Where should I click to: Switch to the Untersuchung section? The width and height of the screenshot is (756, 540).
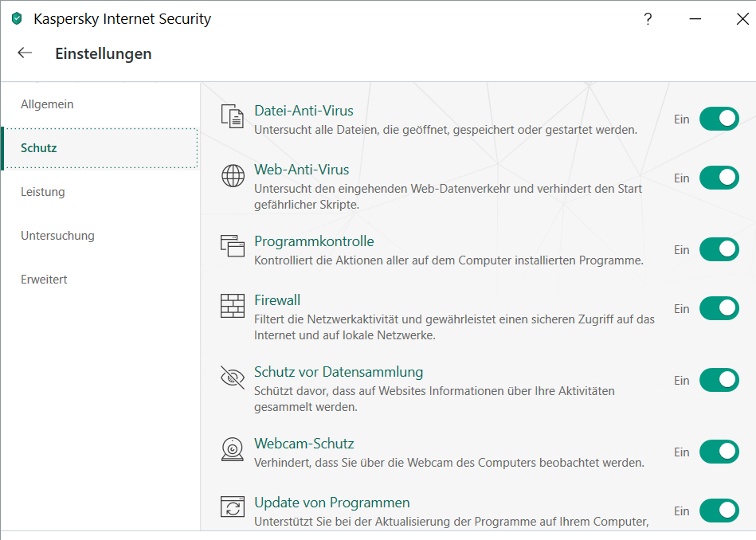[57, 236]
